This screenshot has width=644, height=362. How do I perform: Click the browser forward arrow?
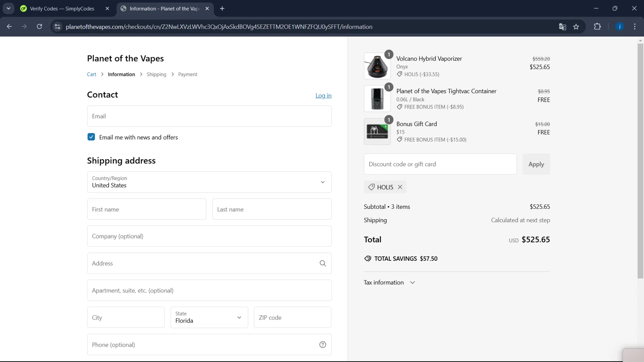tap(24, 27)
